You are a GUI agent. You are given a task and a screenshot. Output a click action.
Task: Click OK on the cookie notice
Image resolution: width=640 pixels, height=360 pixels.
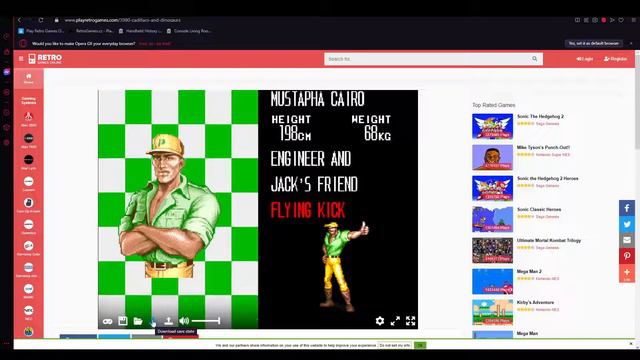420,345
